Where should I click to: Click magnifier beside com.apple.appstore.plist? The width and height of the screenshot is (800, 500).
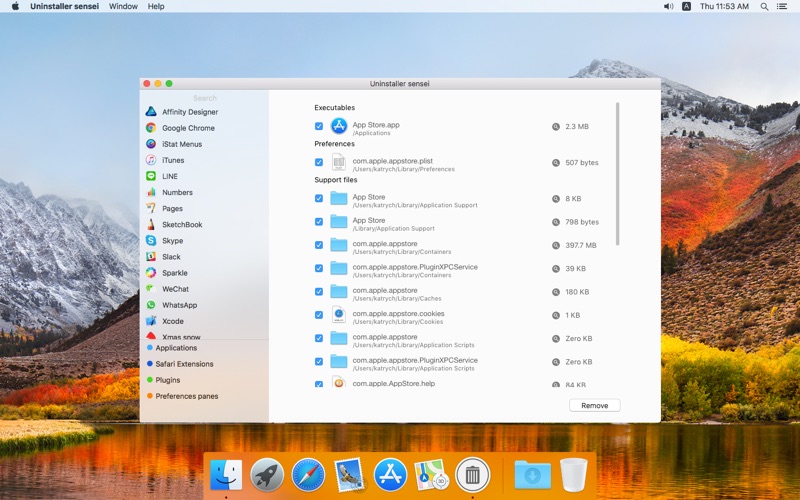point(556,162)
